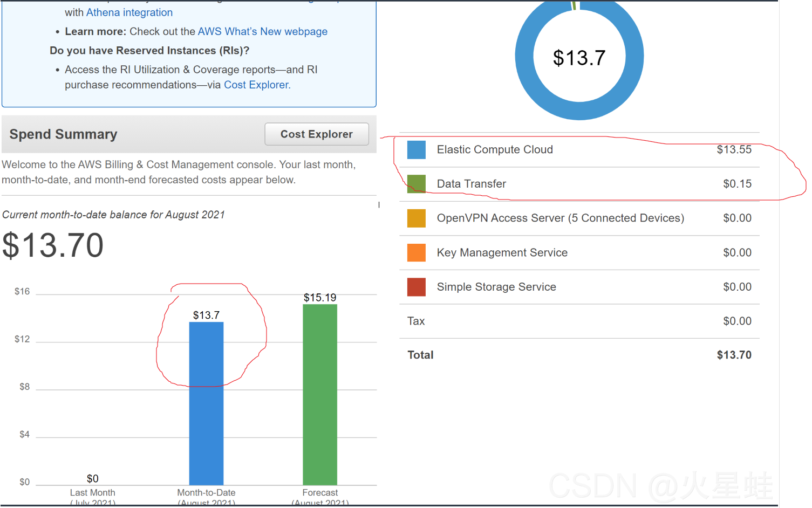Click the blue Elastic Compute Cloud swatch
The height and width of the screenshot is (508, 812).
417,150
